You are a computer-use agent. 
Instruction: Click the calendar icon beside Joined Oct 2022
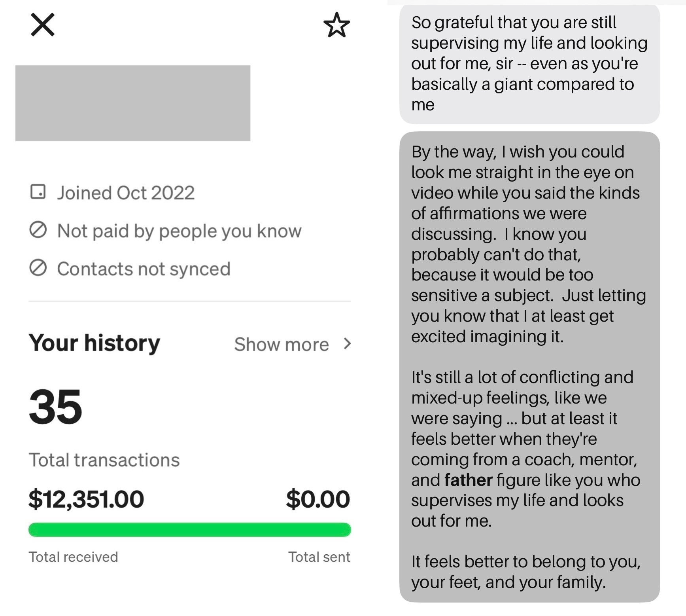pos(38,192)
